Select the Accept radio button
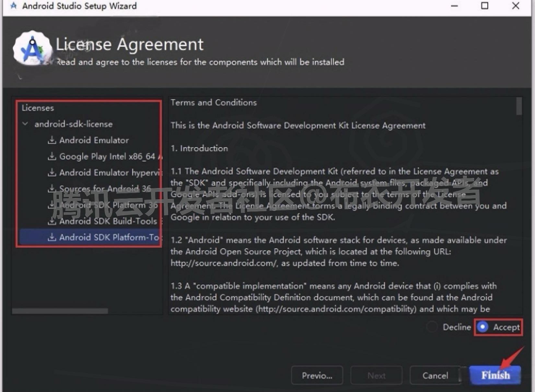This screenshot has width=535, height=392. [x=483, y=327]
